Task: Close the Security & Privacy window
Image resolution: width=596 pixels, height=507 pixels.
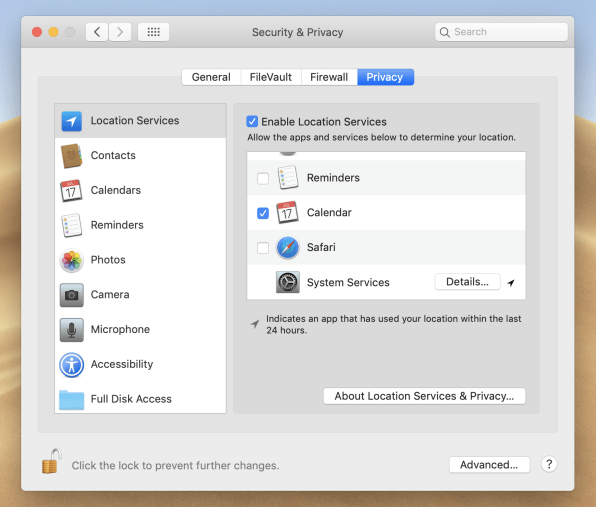Action: click(37, 32)
